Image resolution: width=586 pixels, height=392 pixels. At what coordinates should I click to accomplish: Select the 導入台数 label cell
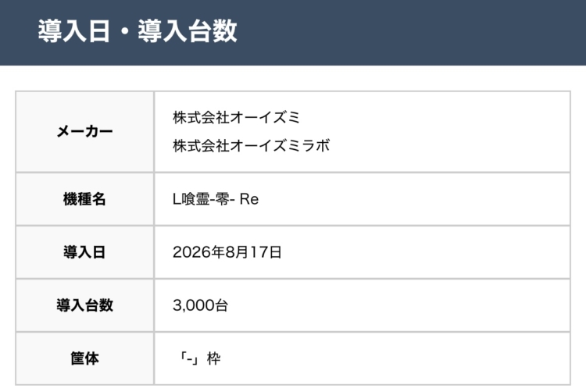85,305
